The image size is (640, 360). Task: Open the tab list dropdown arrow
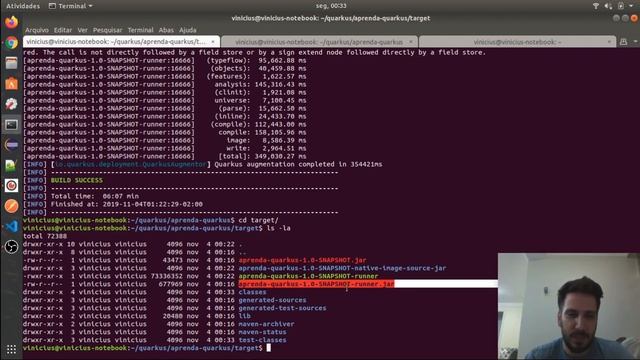635,42
